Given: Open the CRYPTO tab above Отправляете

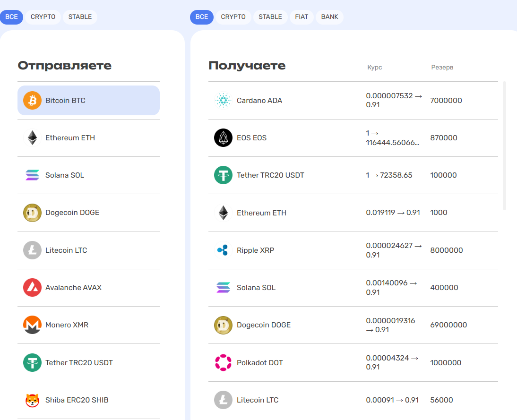Looking at the screenshot, I should click(43, 17).
